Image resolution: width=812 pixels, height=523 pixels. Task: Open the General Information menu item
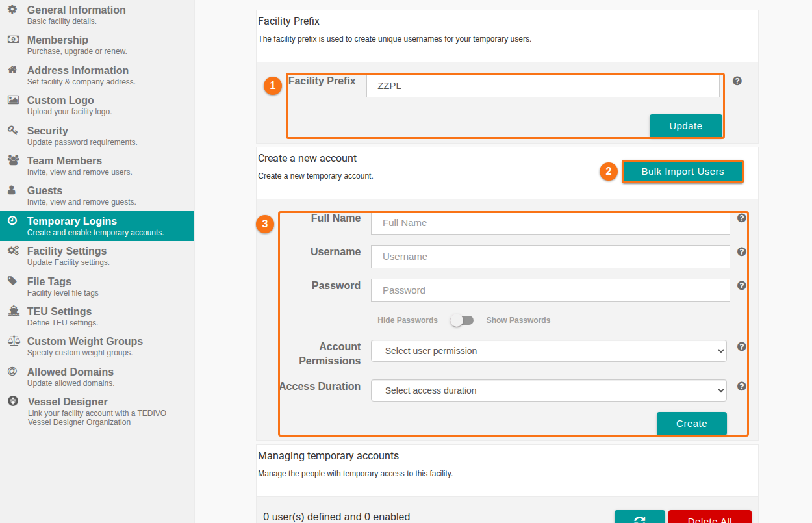click(x=97, y=15)
